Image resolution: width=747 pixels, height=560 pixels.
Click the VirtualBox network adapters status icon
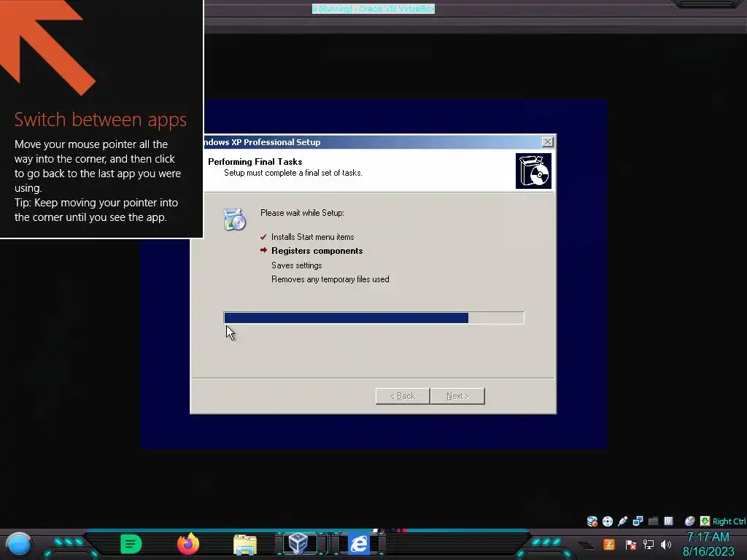(638, 521)
